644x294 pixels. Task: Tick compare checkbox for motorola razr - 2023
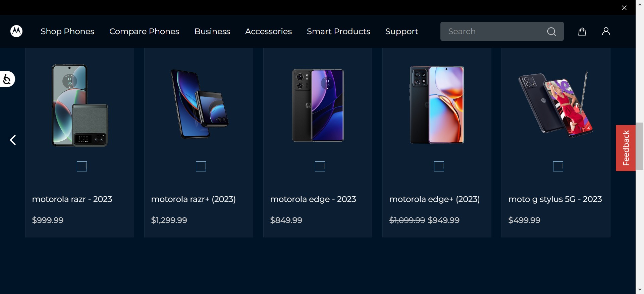point(82,166)
